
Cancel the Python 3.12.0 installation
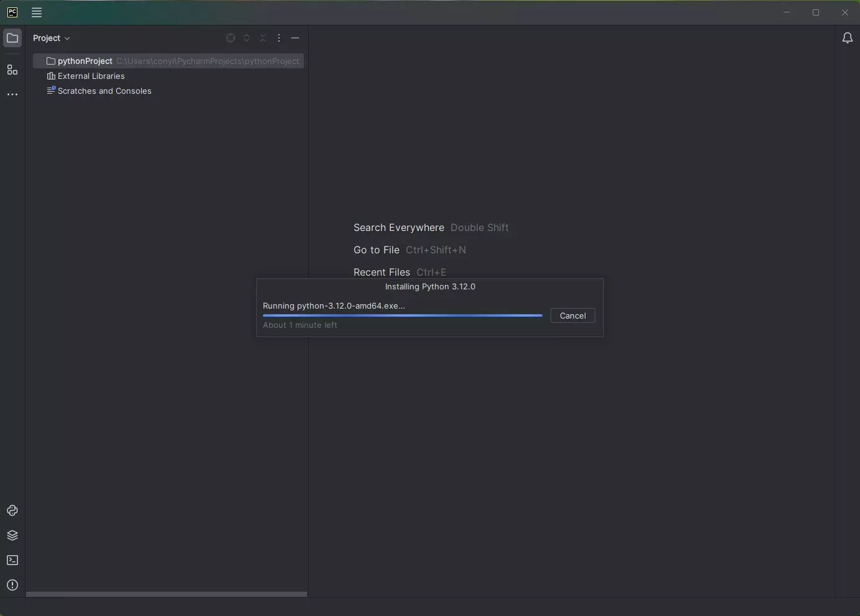pyautogui.click(x=573, y=315)
